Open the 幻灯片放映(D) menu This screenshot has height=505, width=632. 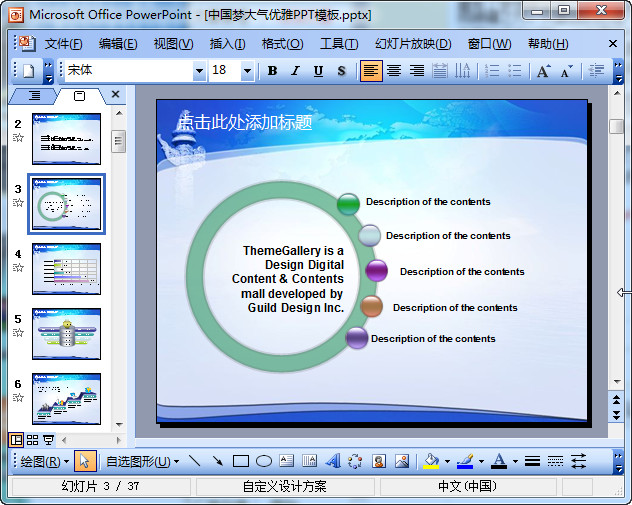[x=413, y=44]
